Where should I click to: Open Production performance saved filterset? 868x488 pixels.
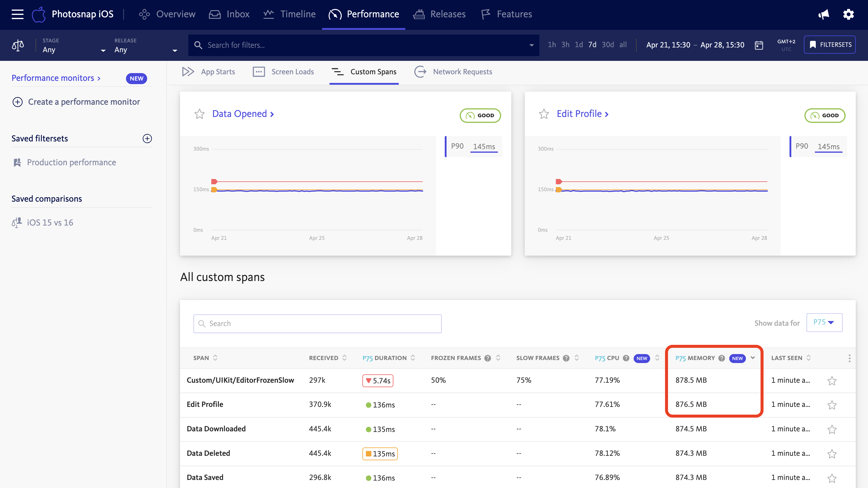64,162
